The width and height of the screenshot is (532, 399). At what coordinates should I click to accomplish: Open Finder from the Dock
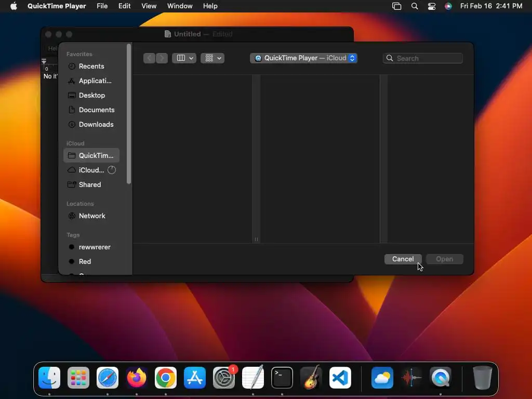coord(49,378)
